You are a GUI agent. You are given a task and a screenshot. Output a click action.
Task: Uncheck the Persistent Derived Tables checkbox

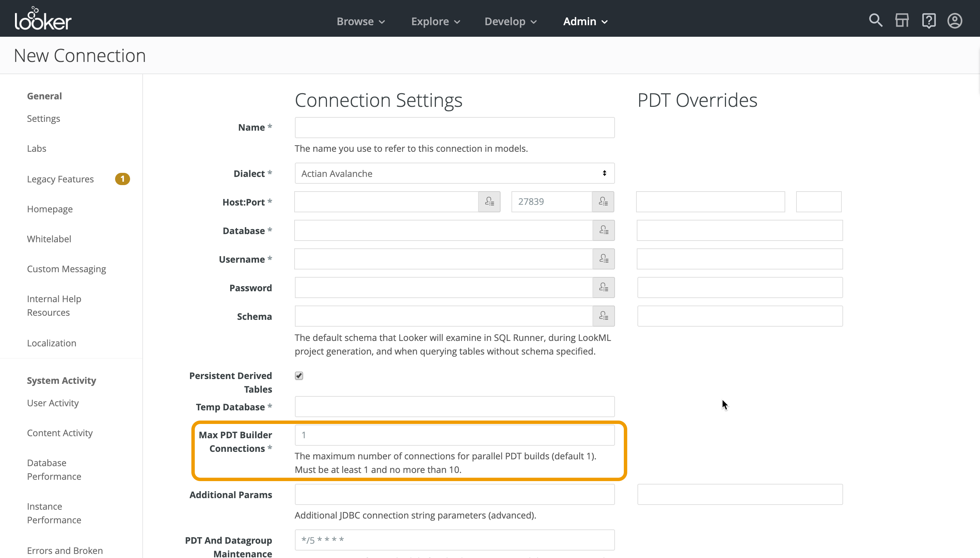[299, 376]
